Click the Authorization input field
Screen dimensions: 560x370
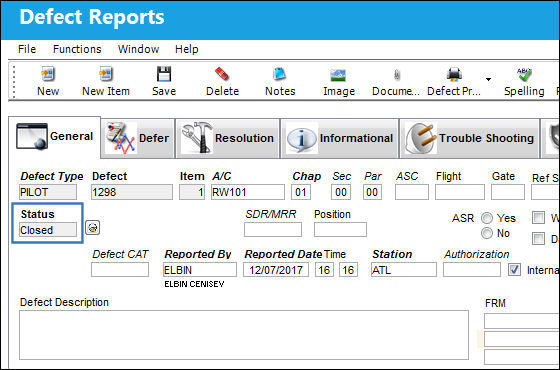(472, 270)
